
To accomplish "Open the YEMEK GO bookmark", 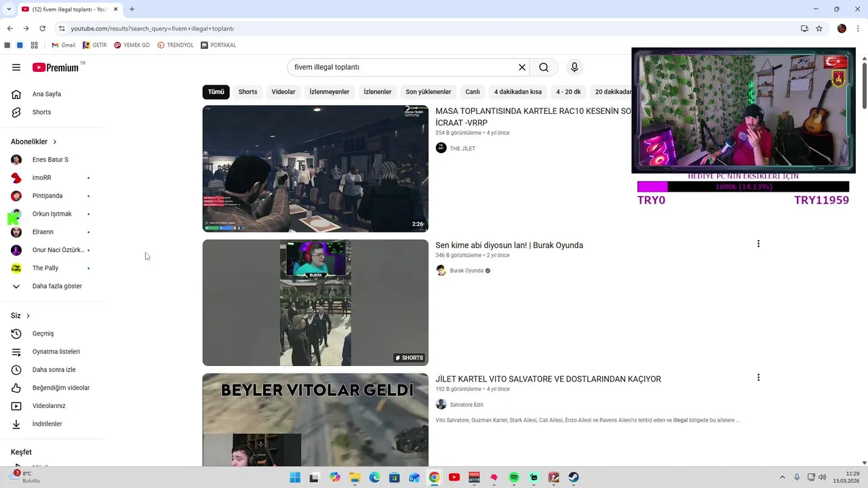I will tap(132, 45).
